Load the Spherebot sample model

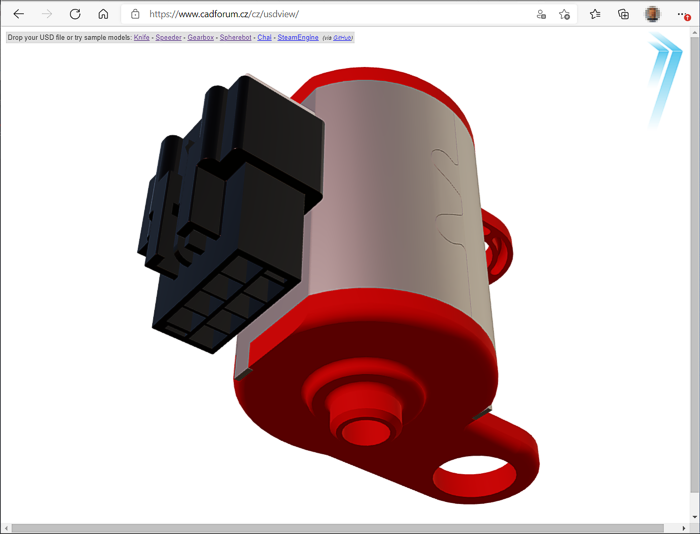235,37
